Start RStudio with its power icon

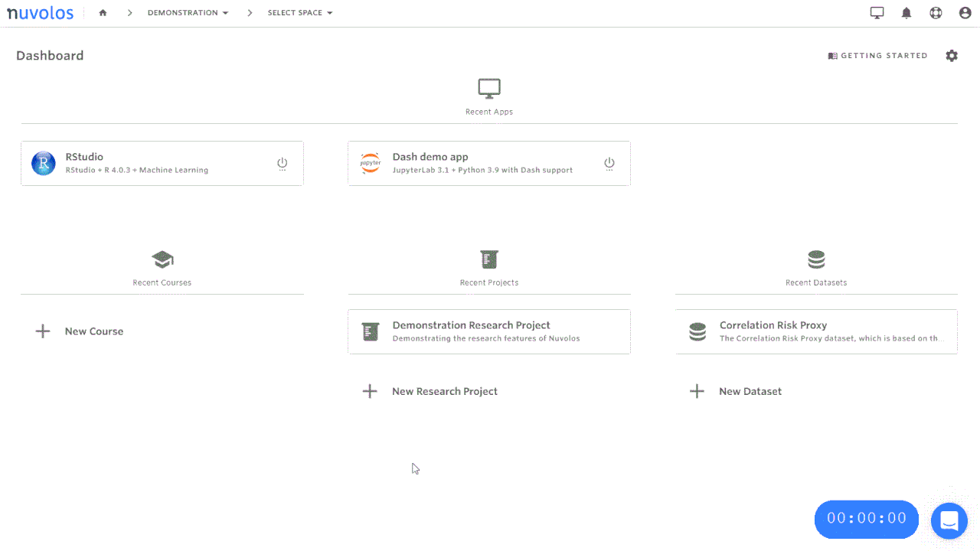(x=282, y=164)
